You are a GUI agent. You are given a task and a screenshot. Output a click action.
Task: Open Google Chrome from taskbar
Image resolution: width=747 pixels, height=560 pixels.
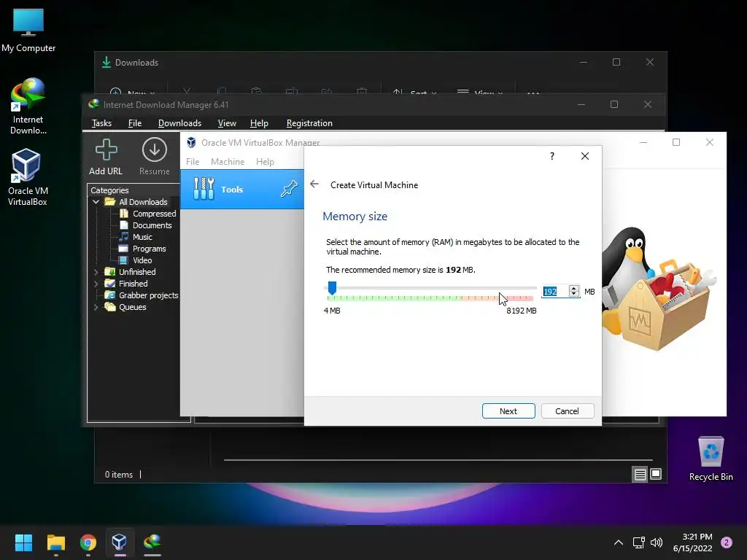click(88, 542)
